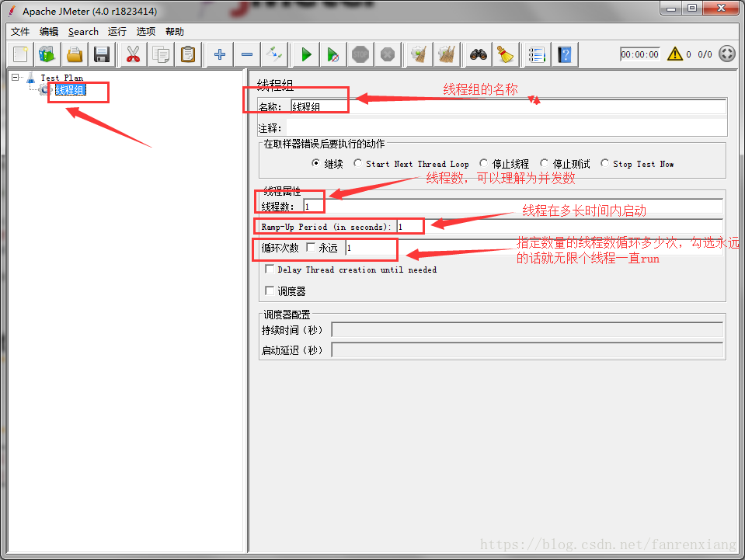This screenshot has height=560, width=745.
Task: Click the Copy icon in toolbar
Action: point(161,54)
